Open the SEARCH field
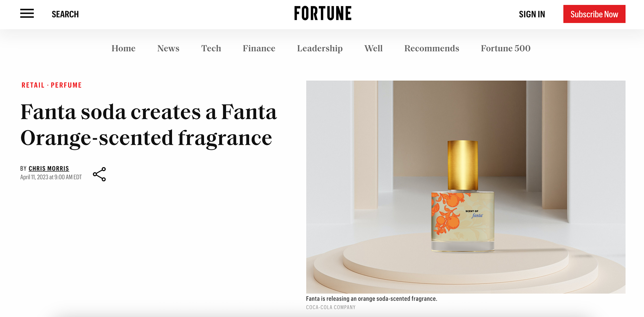Viewport: 644px width, 317px height. (65, 14)
